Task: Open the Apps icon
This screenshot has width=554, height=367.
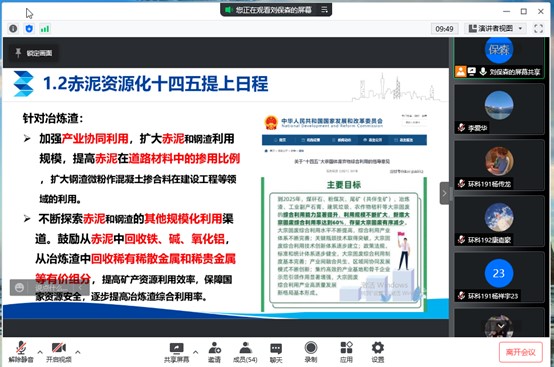Action: [x=346, y=352]
